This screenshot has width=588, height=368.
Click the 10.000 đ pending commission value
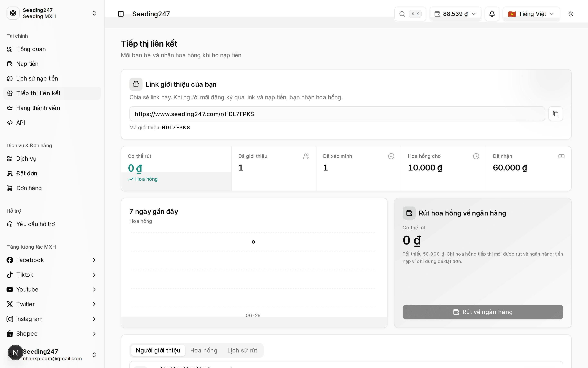[x=425, y=168]
